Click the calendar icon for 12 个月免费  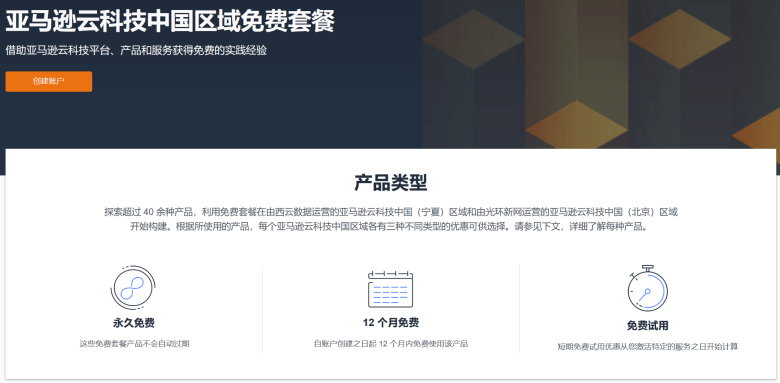(x=390, y=289)
